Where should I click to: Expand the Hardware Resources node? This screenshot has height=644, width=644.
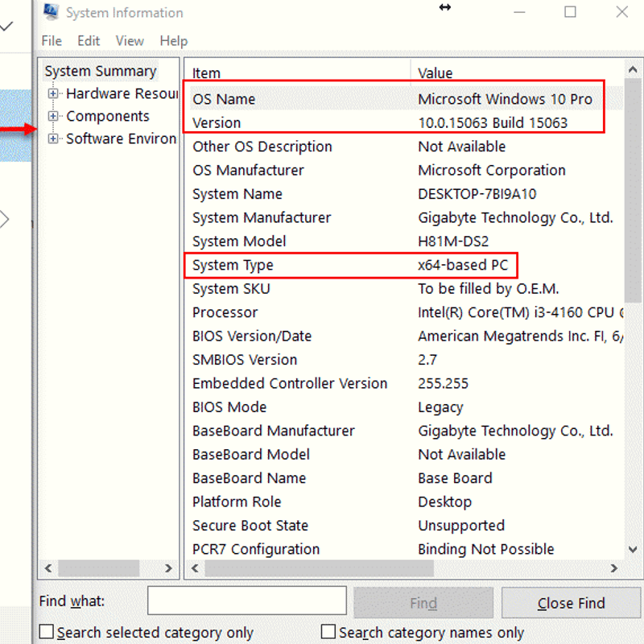click(52, 93)
